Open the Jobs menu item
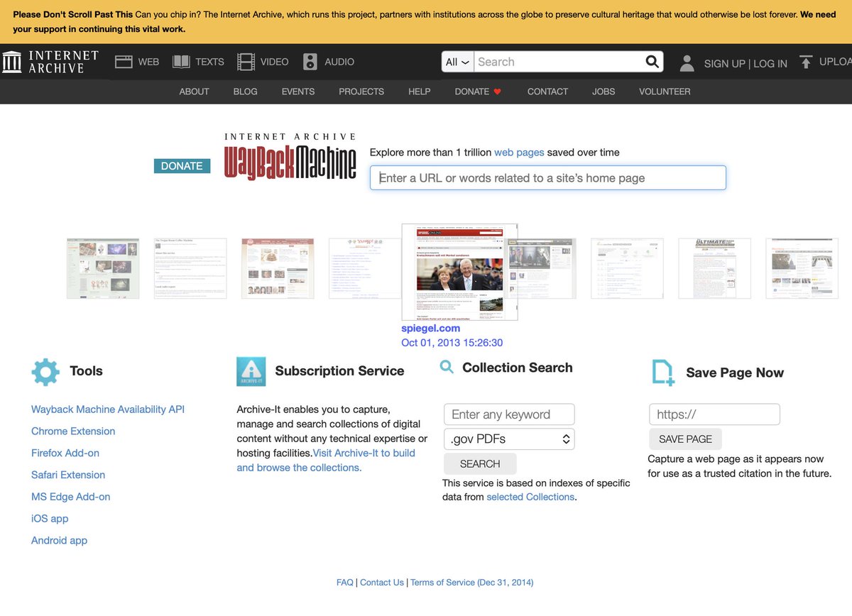 (x=603, y=92)
